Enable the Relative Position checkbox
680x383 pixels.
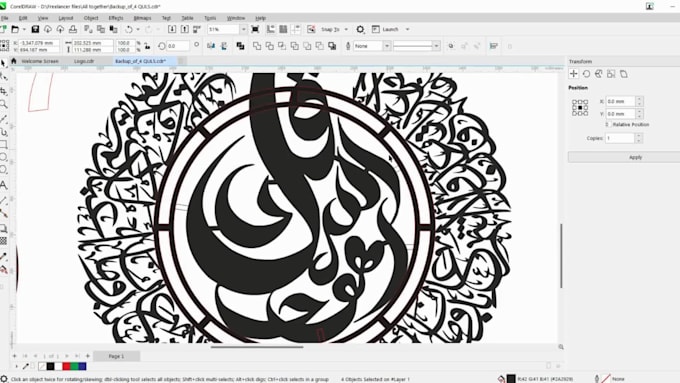click(x=608, y=124)
